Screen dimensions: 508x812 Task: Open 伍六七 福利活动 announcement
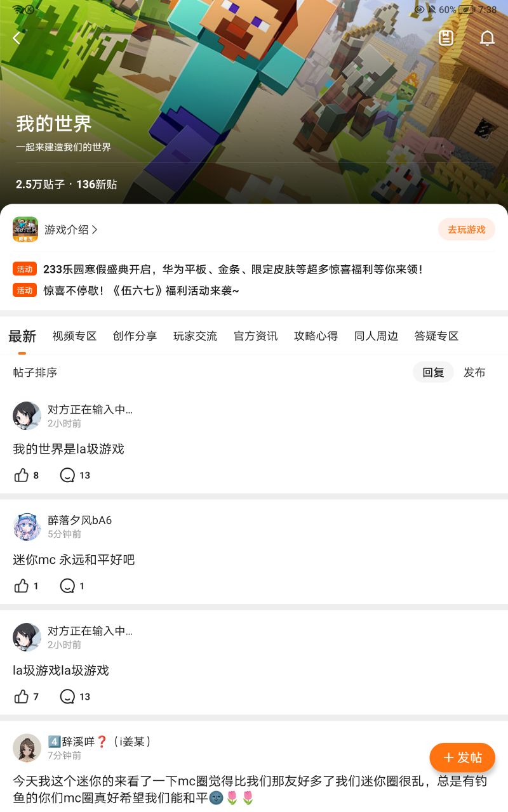pos(141,291)
